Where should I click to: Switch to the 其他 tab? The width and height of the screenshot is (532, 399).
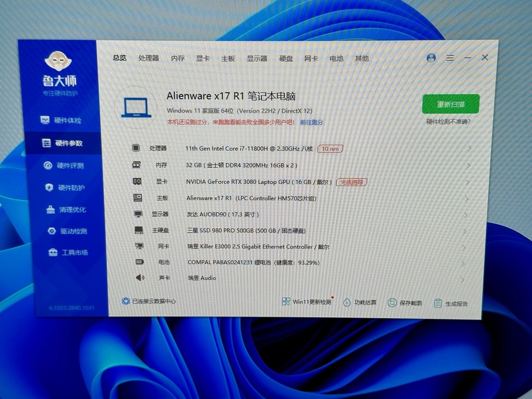pyautogui.click(x=362, y=58)
